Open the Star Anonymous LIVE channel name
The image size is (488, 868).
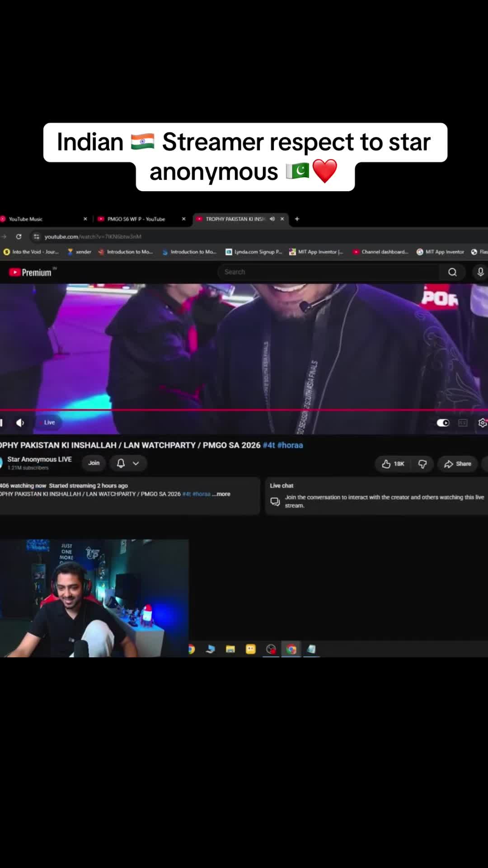click(39, 459)
